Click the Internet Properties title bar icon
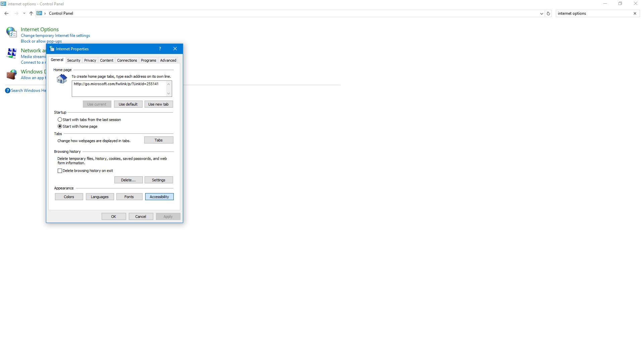Viewport: 644px width, 352px height. 52,49
